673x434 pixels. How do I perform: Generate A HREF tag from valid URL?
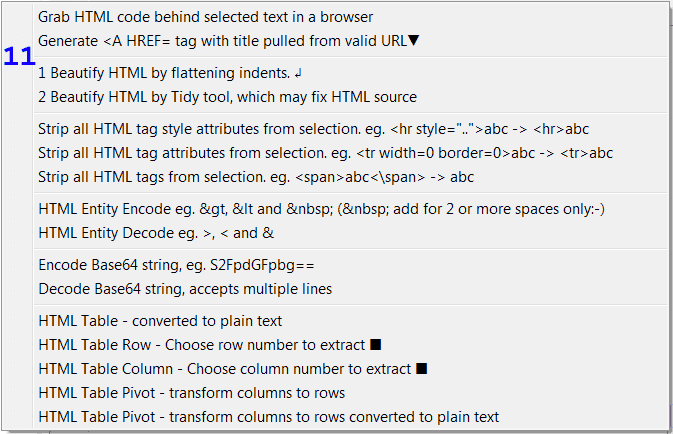point(220,40)
